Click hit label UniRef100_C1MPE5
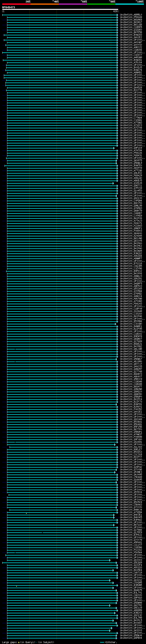The width and height of the screenshot is (146, 644). point(131,27)
